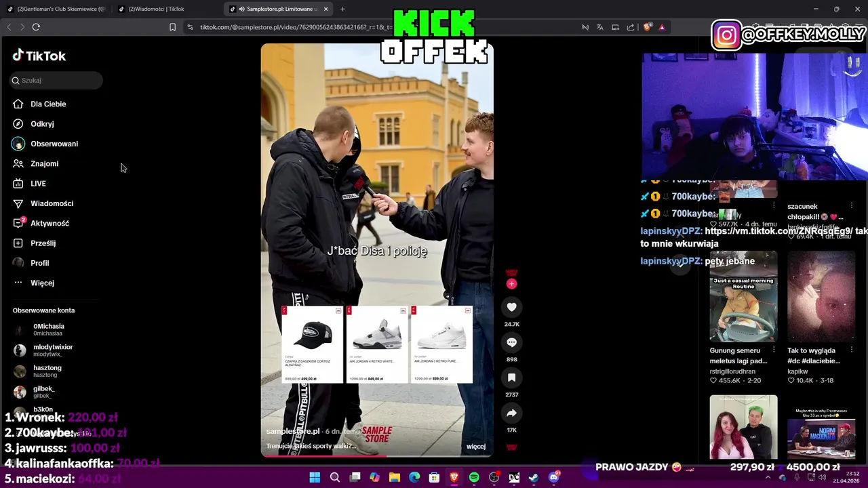Open Task View on the taskbar
868x488 pixels.
tap(355, 478)
